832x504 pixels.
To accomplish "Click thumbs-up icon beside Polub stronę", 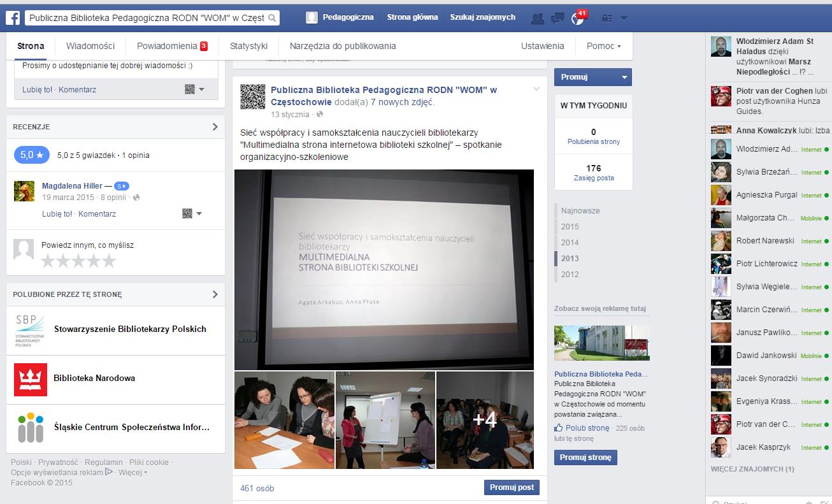I will coord(559,428).
